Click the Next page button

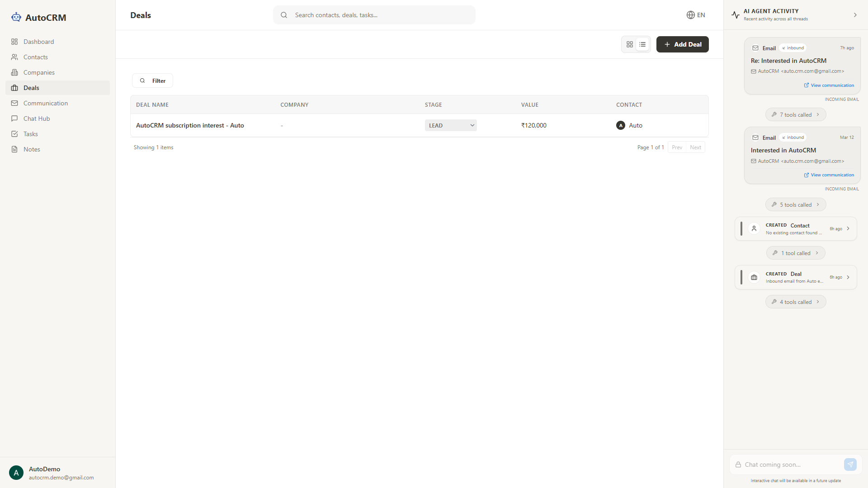click(x=695, y=147)
